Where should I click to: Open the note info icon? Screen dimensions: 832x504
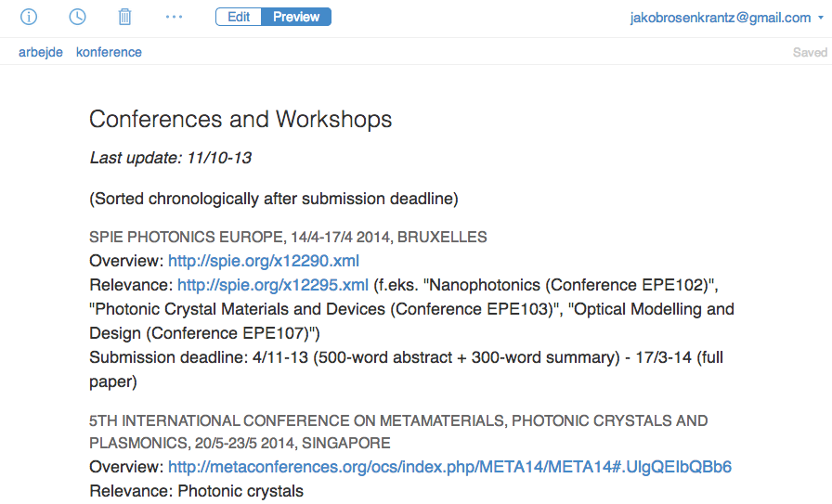[29, 17]
